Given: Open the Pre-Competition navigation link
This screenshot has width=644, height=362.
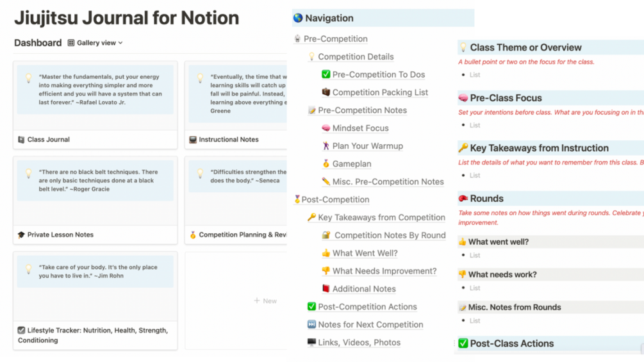Looking at the screenshot, I should 335,38.
